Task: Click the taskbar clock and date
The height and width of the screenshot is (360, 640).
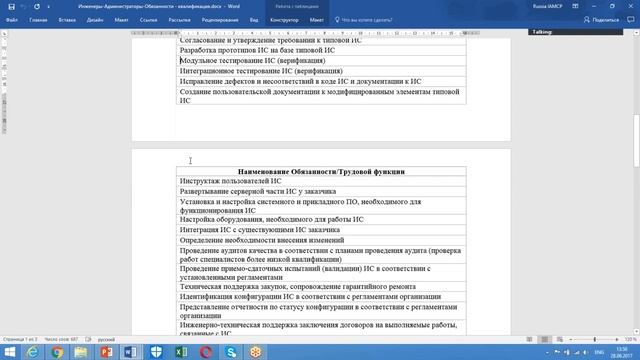Action: tap(621, 352)
